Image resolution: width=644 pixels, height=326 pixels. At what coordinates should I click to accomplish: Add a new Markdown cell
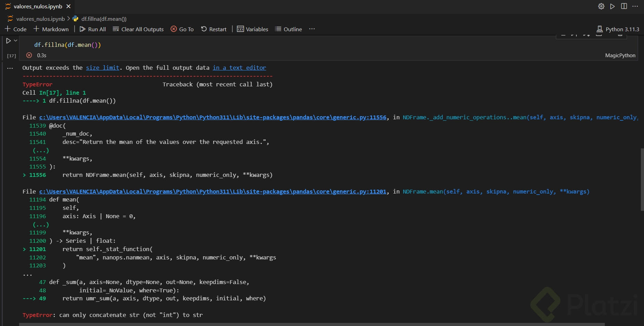pyautogui.click(x=51, y=29)
